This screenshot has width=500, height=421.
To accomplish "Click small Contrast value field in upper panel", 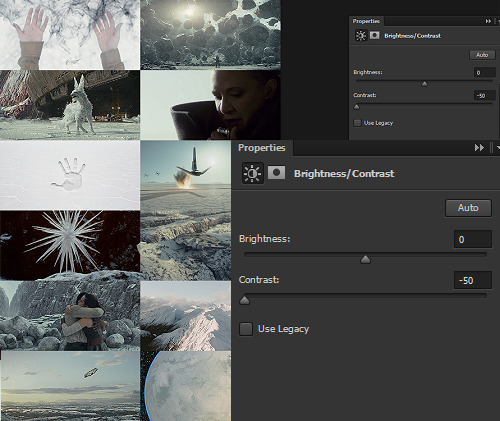I will coord(485,95).
